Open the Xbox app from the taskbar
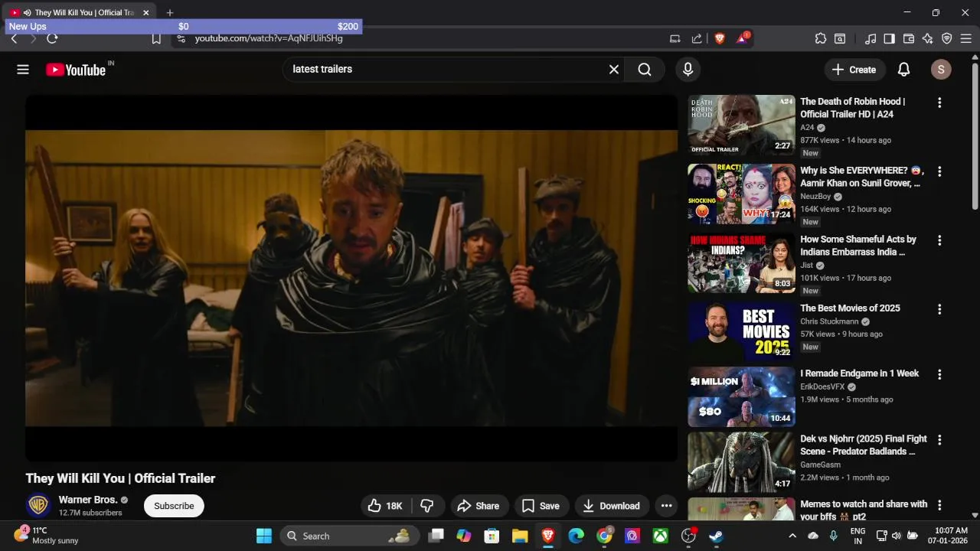This screenshot has height=551, width=980. tap(660, 536)
